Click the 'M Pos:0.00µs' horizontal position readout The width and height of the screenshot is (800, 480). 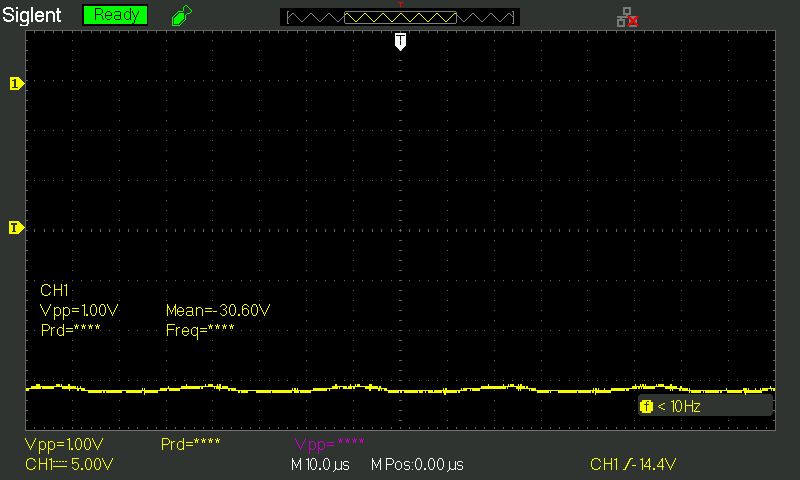coord(417,465)
